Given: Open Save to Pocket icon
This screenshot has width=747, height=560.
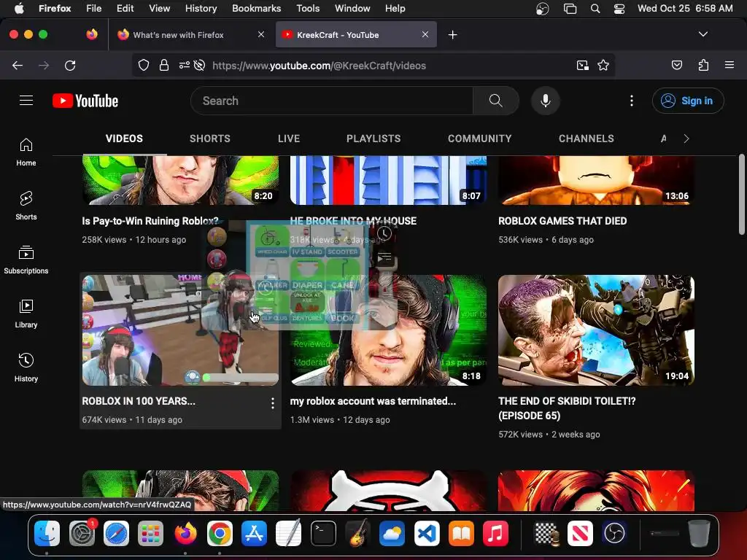Looking at the screenshot, I should tap(676, 65).
